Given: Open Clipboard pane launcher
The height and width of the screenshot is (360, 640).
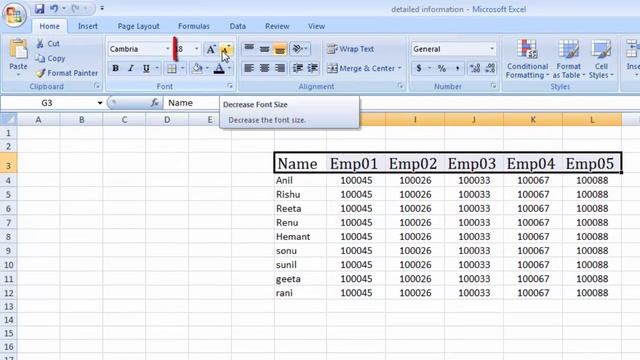Looking at the screenshot, I should click(x=97, y=86).
